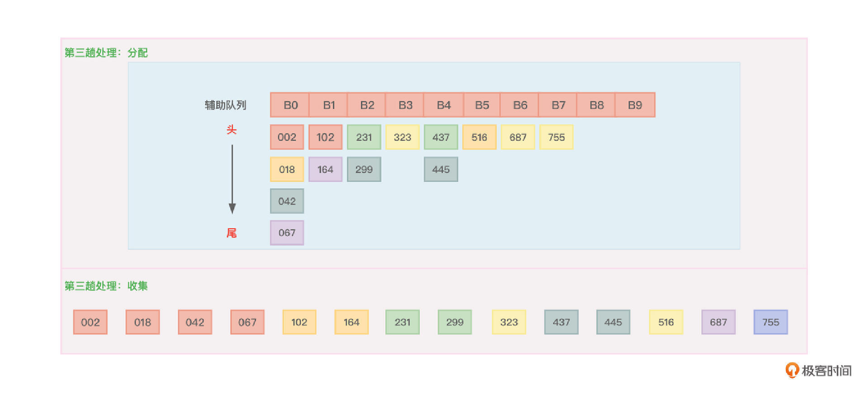Select box 299 under the B2 bucket
Screen dimensions: 868x397
click(x=364, y=170)
